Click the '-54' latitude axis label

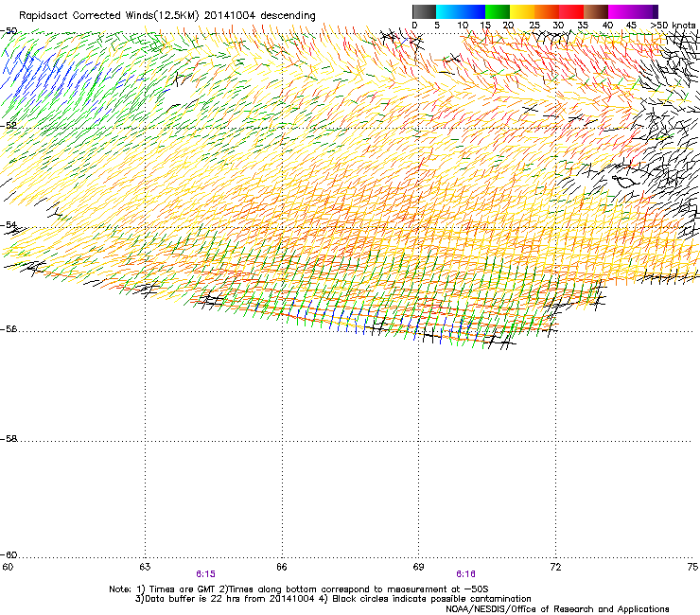9,225
